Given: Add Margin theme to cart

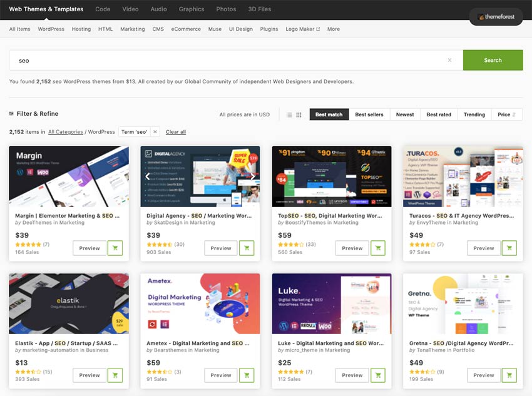Looking at the screenshot, I should click(x=115, y=248).
